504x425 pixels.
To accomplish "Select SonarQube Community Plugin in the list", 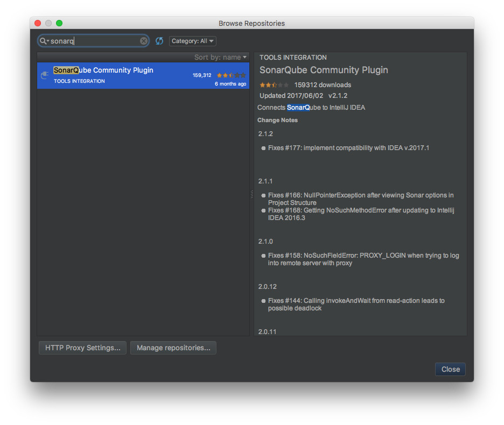I will point(143,75).
